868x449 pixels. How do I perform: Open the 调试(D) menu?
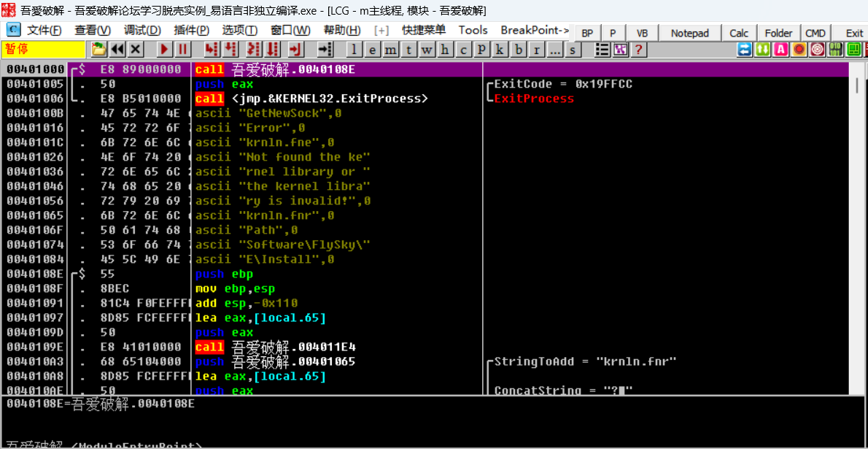pos(142,30)
